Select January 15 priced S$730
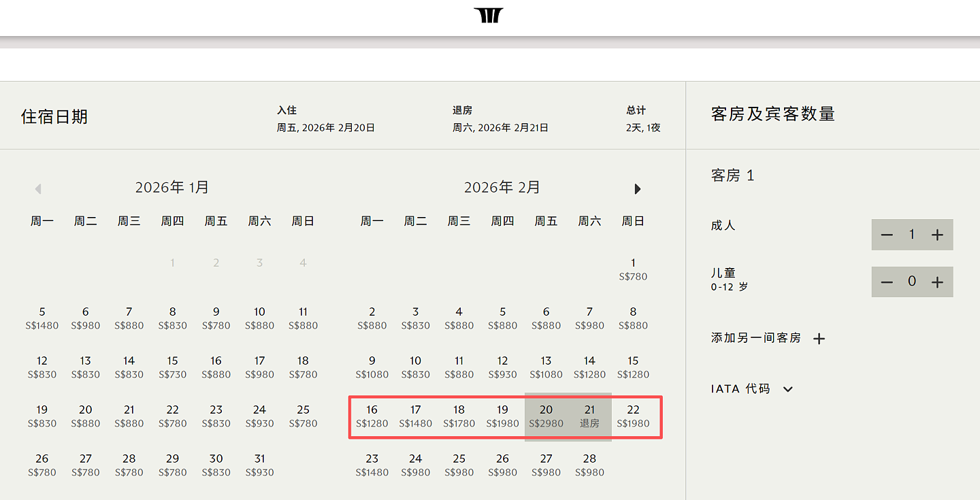The height and width of the screenshot is (500, 980). (173, 367)
